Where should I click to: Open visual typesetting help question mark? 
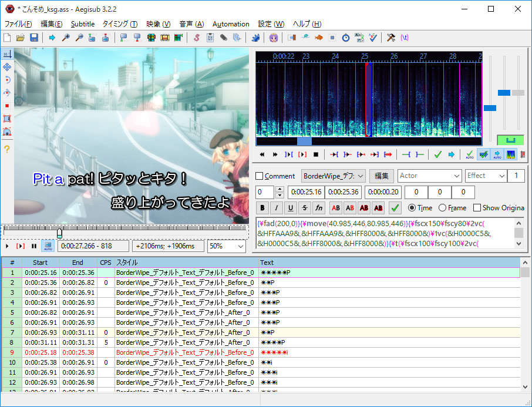pyautogui.click(x=7, y=149)
